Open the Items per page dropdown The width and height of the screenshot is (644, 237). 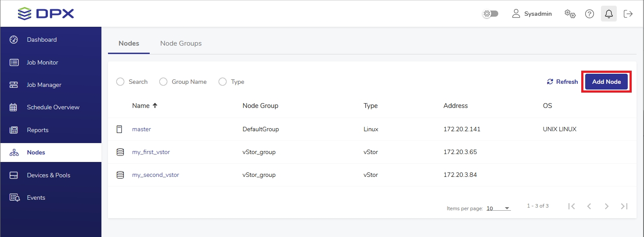pos(498,208)
